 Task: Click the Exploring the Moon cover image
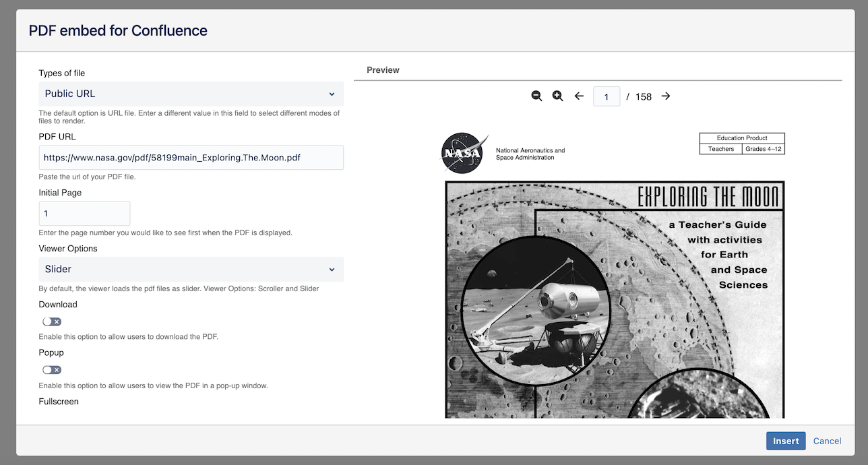(x=615, y=299)
